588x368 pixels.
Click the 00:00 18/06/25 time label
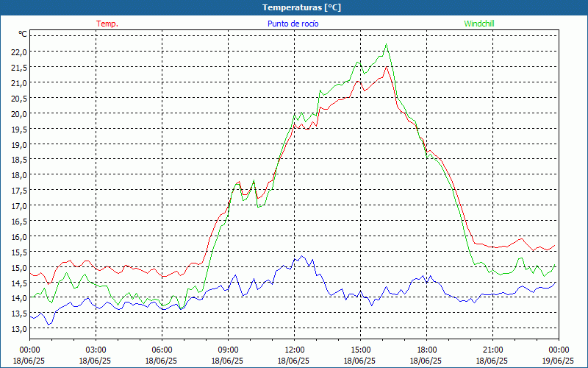click(x=29, y=355)
